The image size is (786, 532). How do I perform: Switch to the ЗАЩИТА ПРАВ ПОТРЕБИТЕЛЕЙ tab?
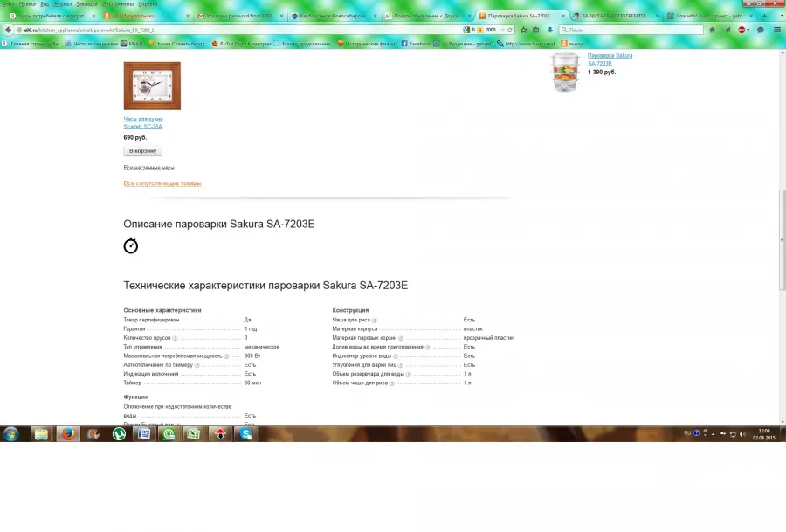pos(616,16)
